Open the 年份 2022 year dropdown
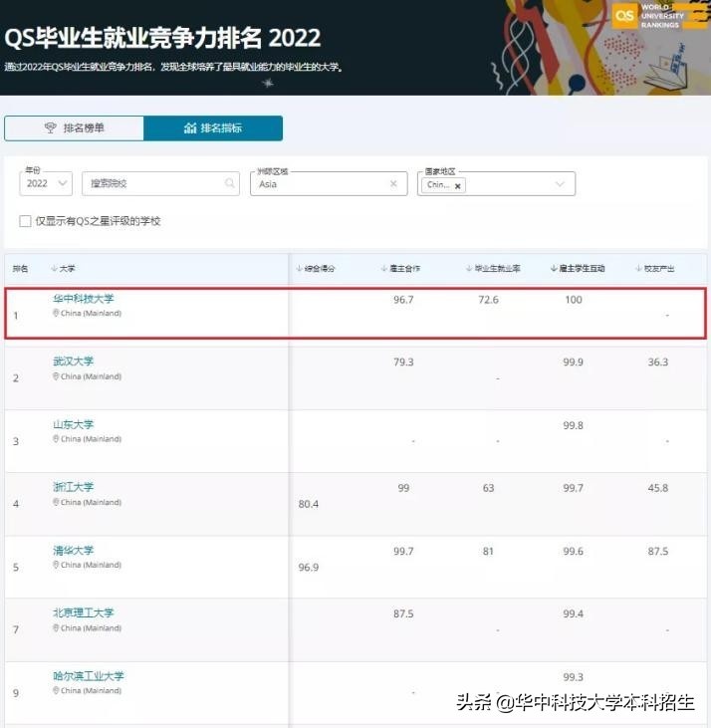This screenshot has height=728, width=711. click(46, 183)
